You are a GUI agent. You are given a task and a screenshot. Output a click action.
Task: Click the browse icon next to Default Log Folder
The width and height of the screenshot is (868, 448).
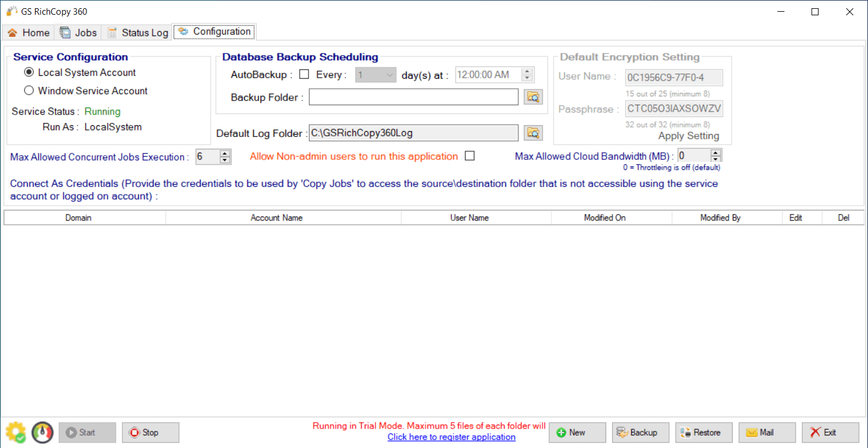point(533,133)
